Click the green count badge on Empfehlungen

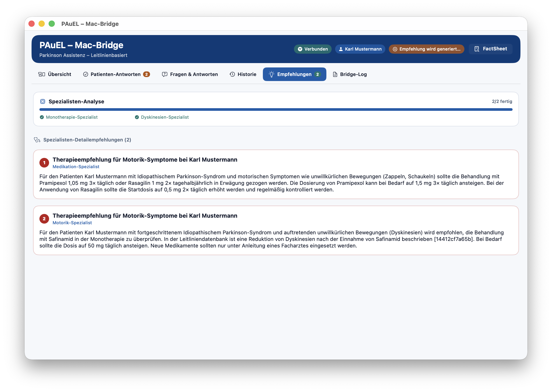click(x=317, y=74)
